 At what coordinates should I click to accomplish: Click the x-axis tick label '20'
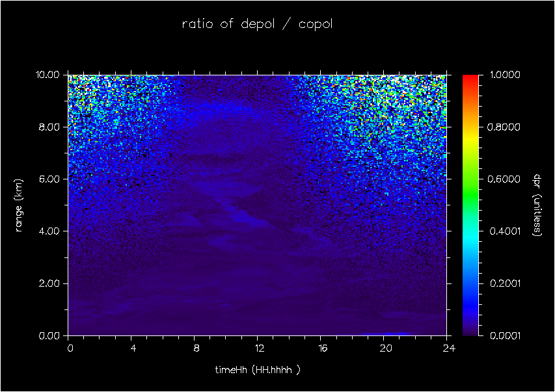click(x=386, y=348)
